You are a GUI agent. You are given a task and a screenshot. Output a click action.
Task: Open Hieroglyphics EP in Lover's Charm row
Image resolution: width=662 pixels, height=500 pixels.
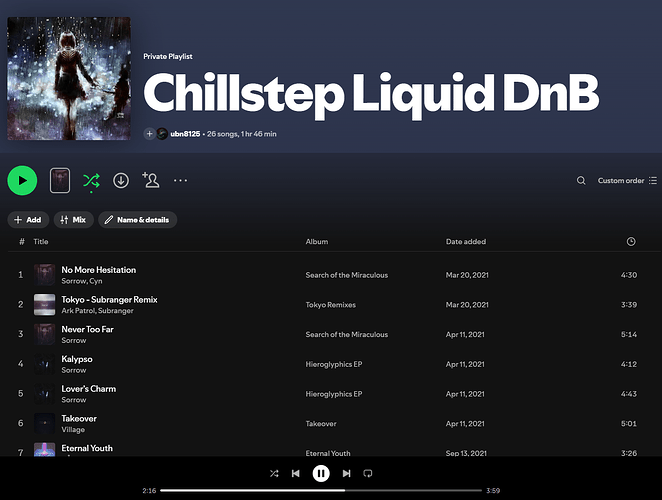tap(334, 394)
